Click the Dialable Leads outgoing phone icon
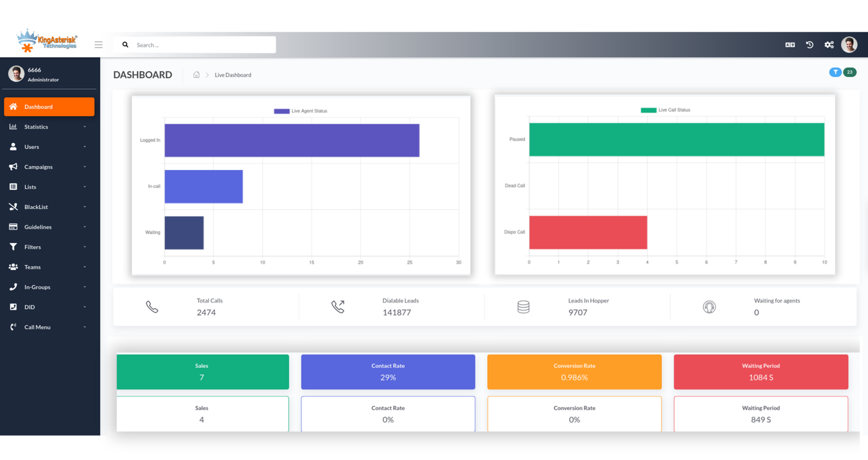 (337, 307)
